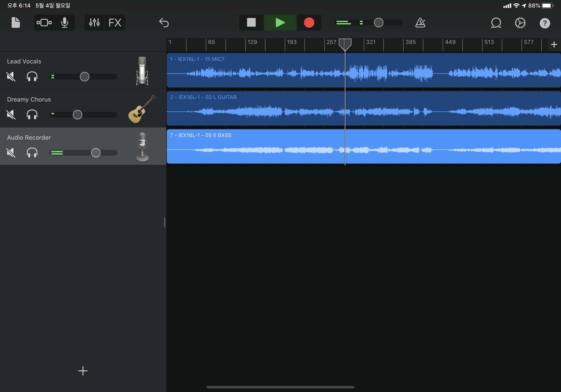The height and width of the screenshot is (392, 561).
Task: Mute the Audio Recorder track
Action: coord(11,153)
